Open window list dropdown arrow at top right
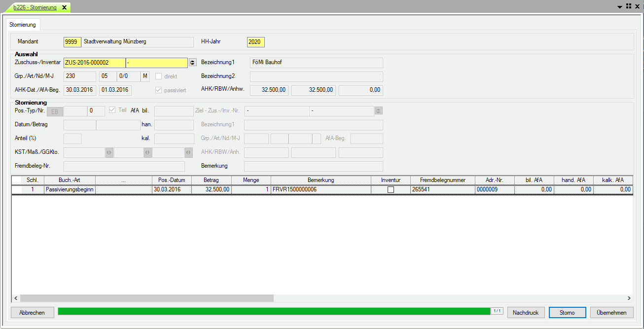 pyautogui.click(x=620, y=7)
